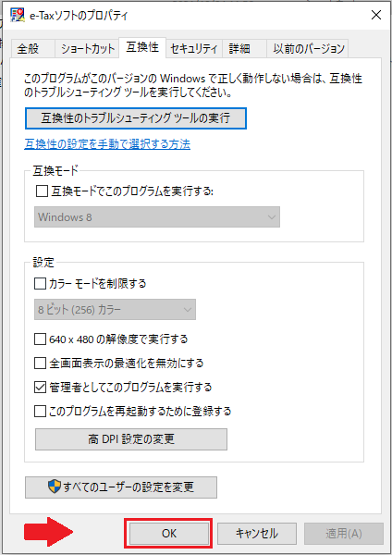
Task: Run 互換性のトラブルシューティングツールの実行 button
Action: pyautogui.click(x=136, y=118)
